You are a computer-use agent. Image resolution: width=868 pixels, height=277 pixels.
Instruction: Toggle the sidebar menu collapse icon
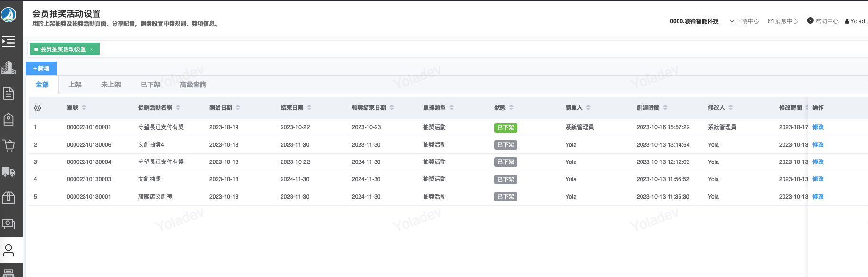point(9,42)
